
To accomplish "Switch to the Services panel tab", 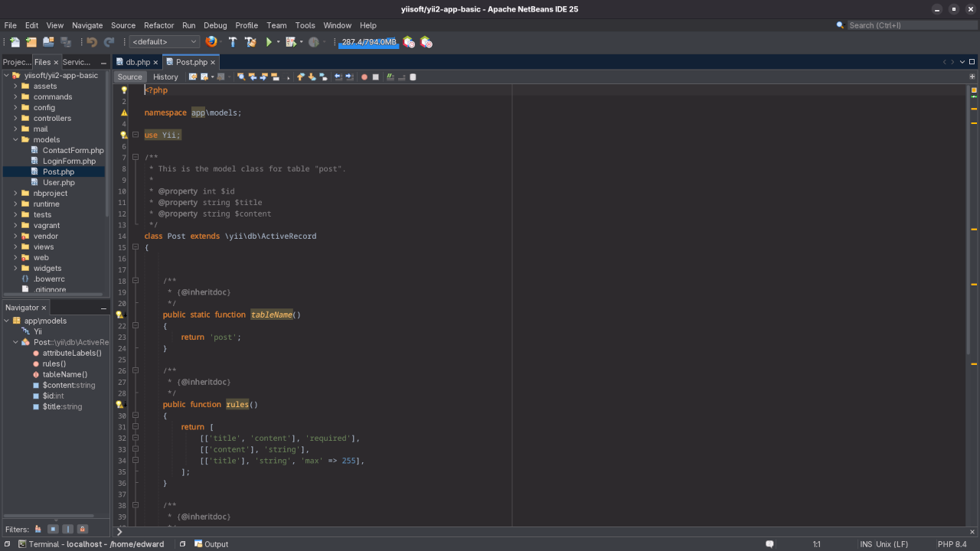I will [77, 62].
